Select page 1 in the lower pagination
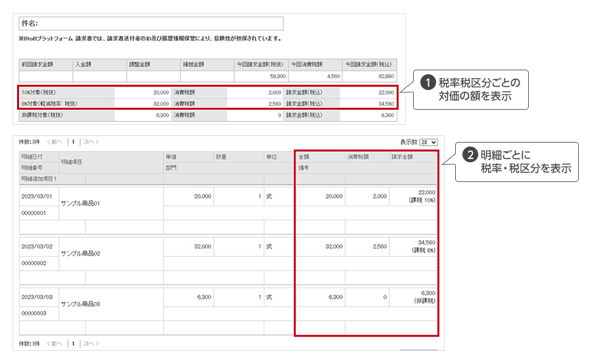Image resolution: width=592 pixels, height=364 pixels. (x=73, y=344)
